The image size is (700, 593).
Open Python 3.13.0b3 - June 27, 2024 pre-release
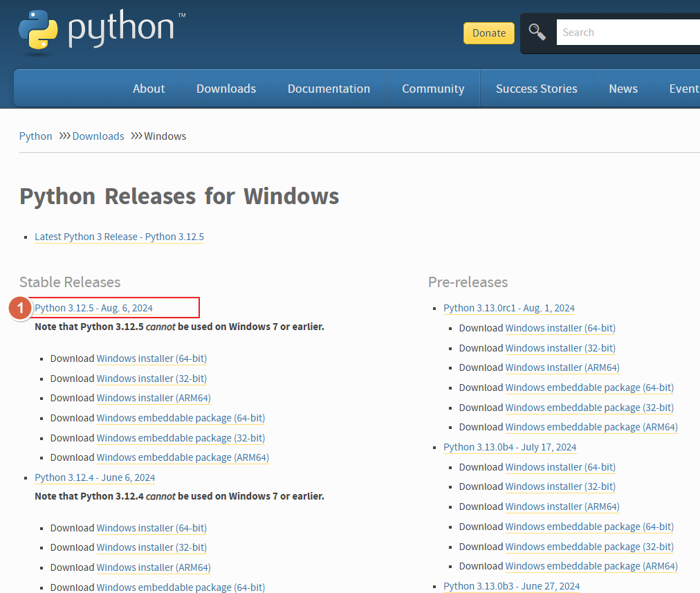512,586
